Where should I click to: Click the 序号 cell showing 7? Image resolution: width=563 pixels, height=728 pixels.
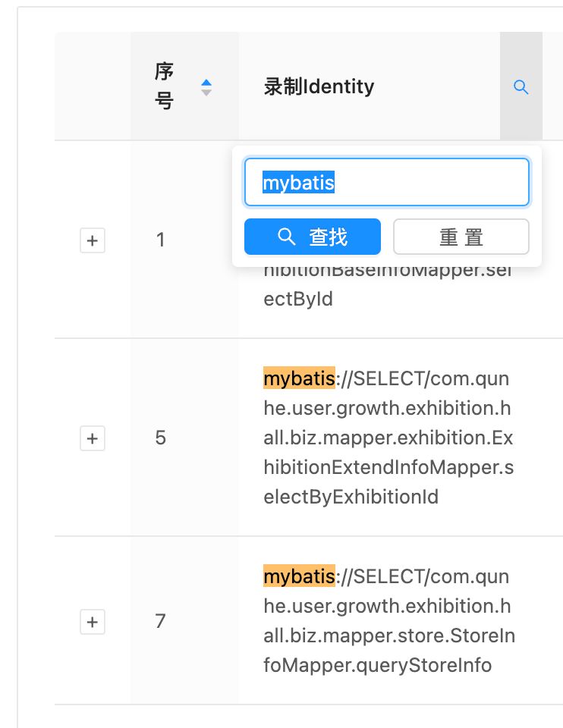coord(161,622)
